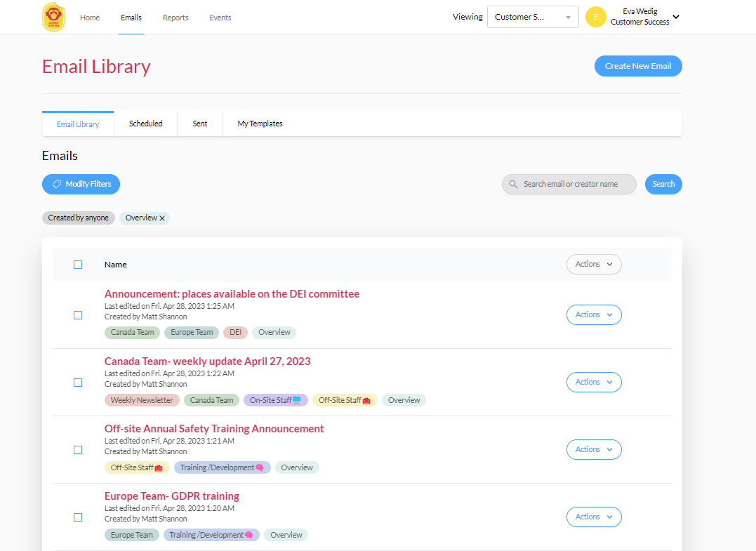Navigate to Reports
756x551 pixels.
point(175,18)
